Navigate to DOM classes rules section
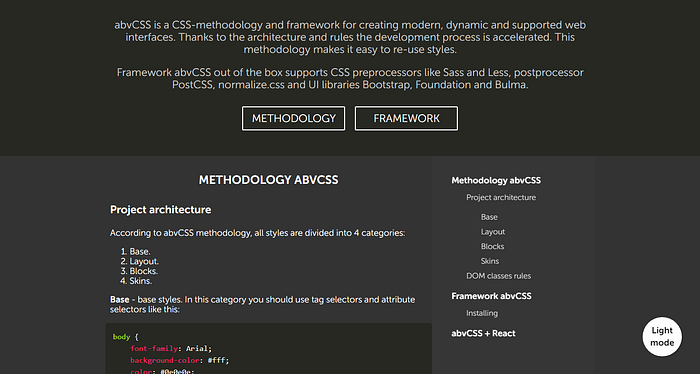 (x=499, y=276)
